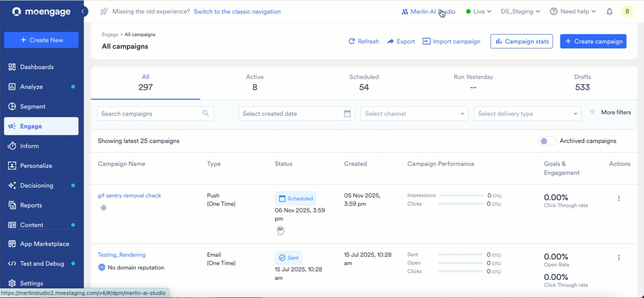Screen dimensions: 644x298
Task: Click the Campaign Performance column header
Action: tap(441, 164)
